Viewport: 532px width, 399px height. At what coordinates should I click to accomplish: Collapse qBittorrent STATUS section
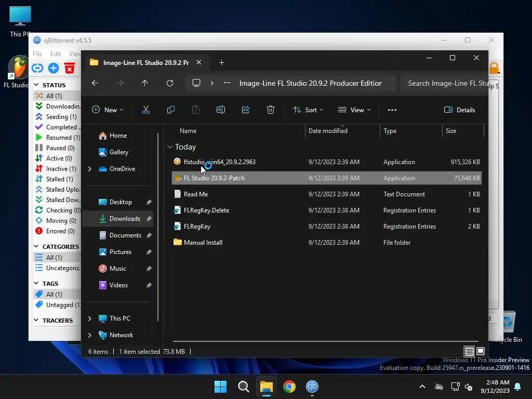36,85
